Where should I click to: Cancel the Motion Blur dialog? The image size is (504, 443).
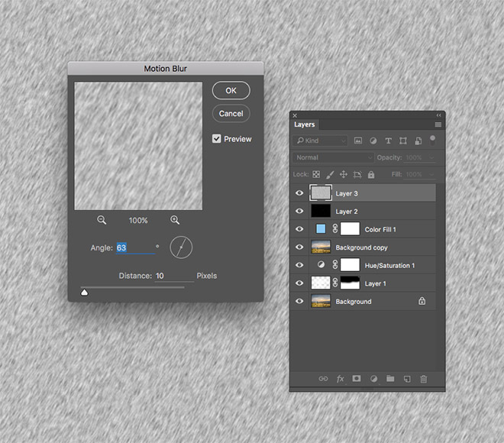(231, 113)
